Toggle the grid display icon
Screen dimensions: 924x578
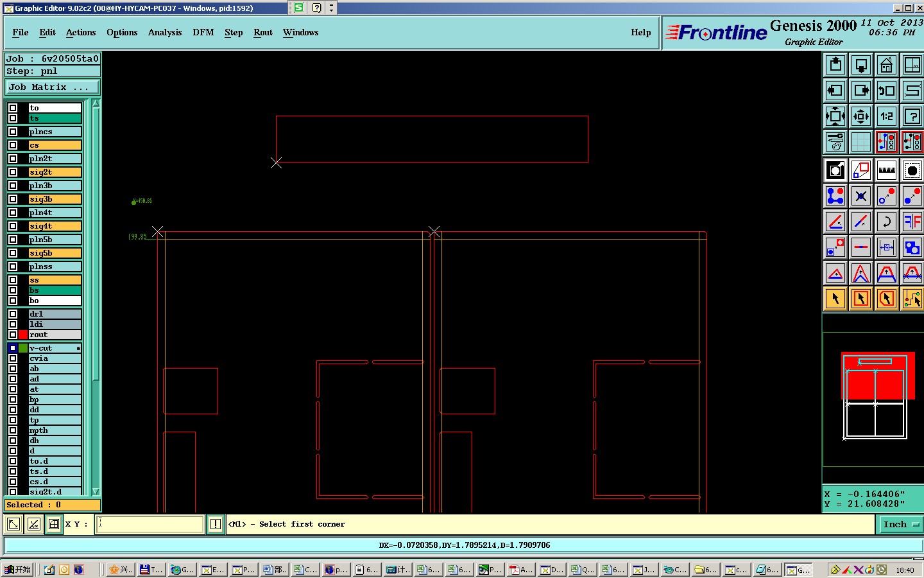pos(861,142)
